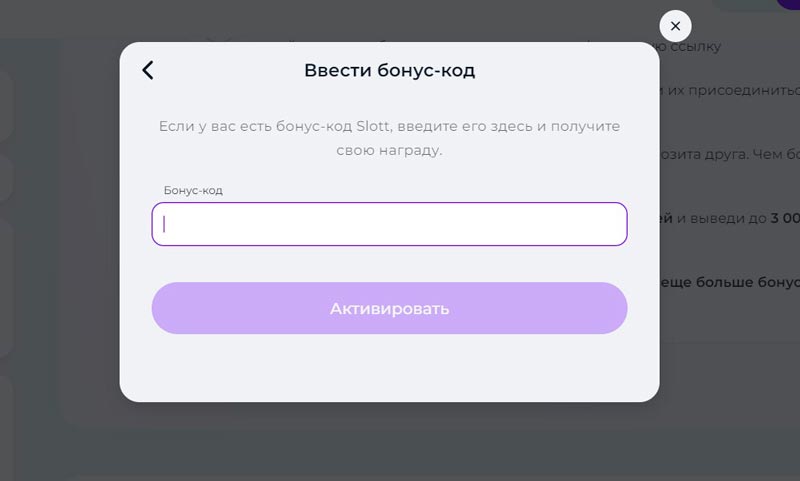Click the Бонус-код label above the field
The height and width of the screenshot is (481, 800).
point(193,190)
